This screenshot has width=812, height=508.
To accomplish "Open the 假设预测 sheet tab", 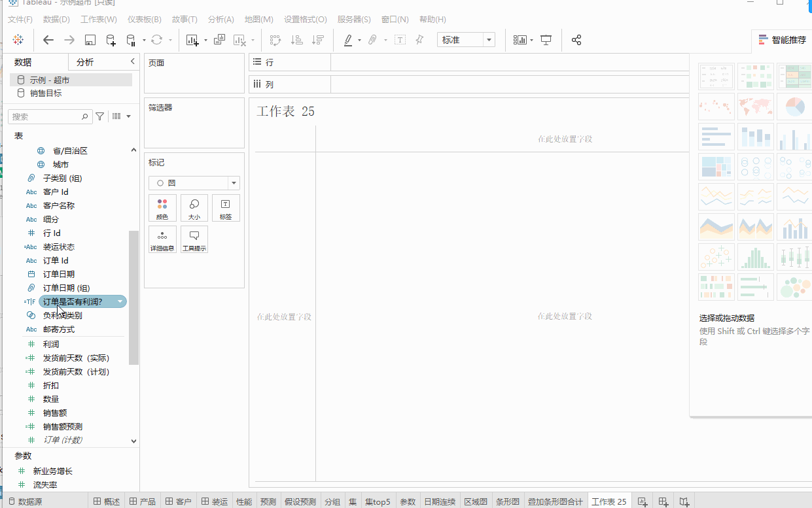I will (300, 501).
